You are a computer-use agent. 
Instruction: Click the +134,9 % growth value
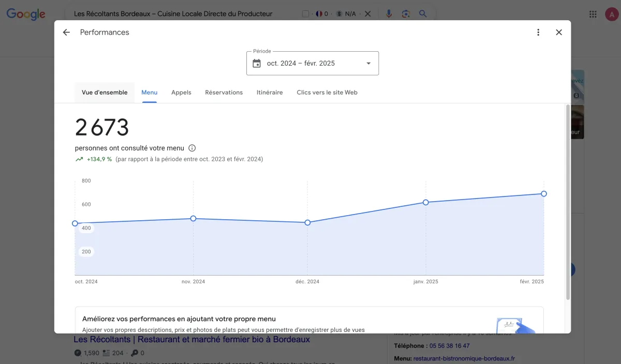point(99,159)
